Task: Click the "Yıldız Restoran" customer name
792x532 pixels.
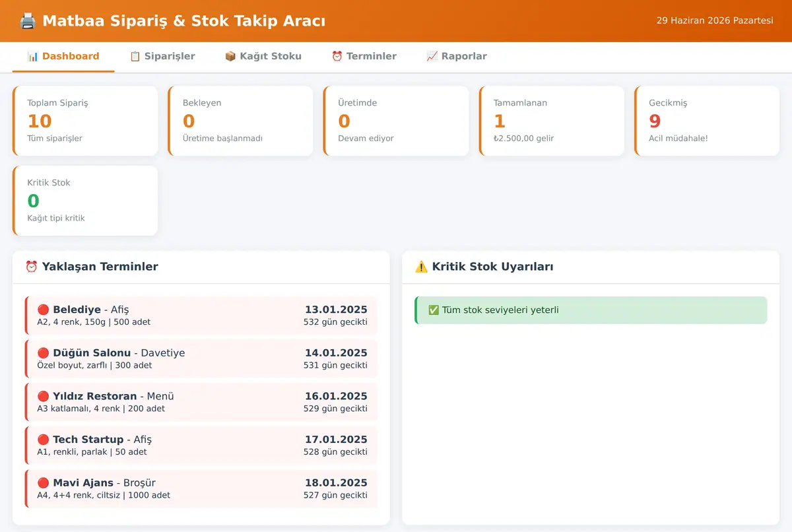Action: (x=95, y=397)
